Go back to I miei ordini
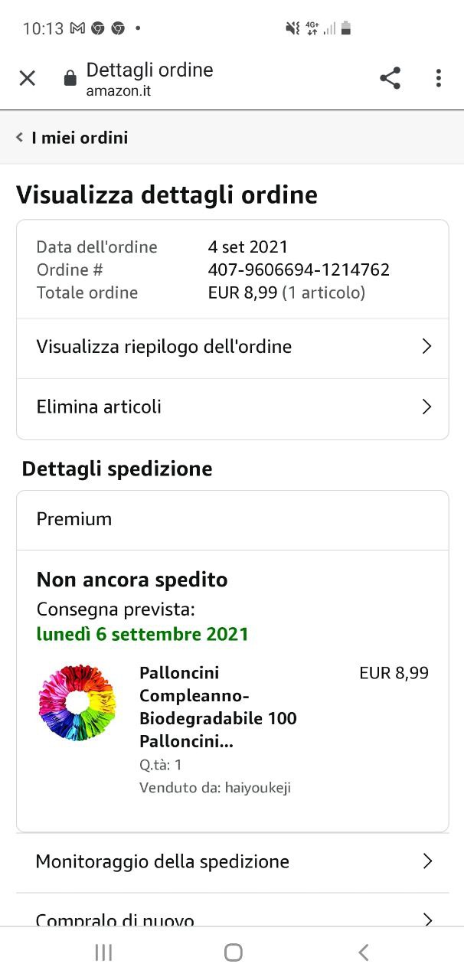 (x=80, y=138)
